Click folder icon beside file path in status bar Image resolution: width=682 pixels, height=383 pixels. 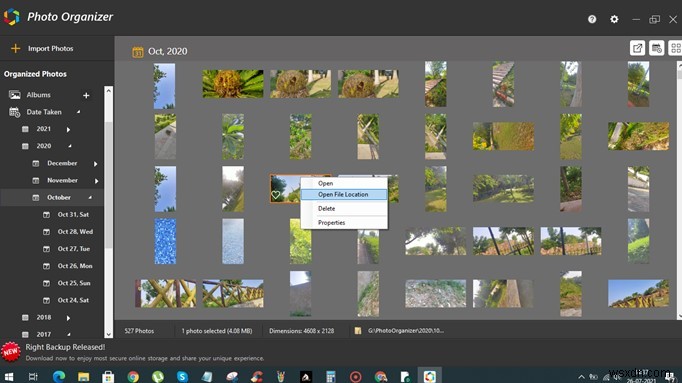click(358, 331)
